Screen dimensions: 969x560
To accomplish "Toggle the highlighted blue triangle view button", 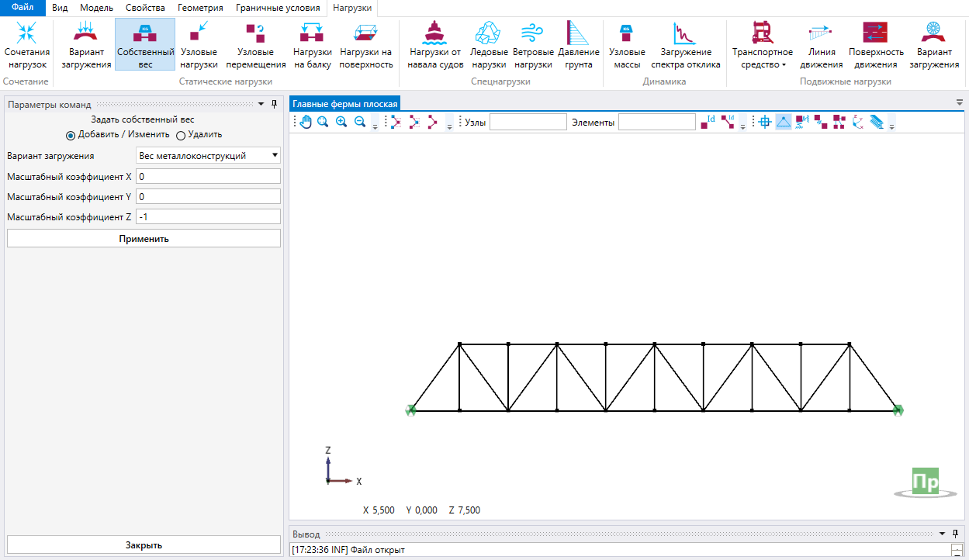I will (784, 122).
